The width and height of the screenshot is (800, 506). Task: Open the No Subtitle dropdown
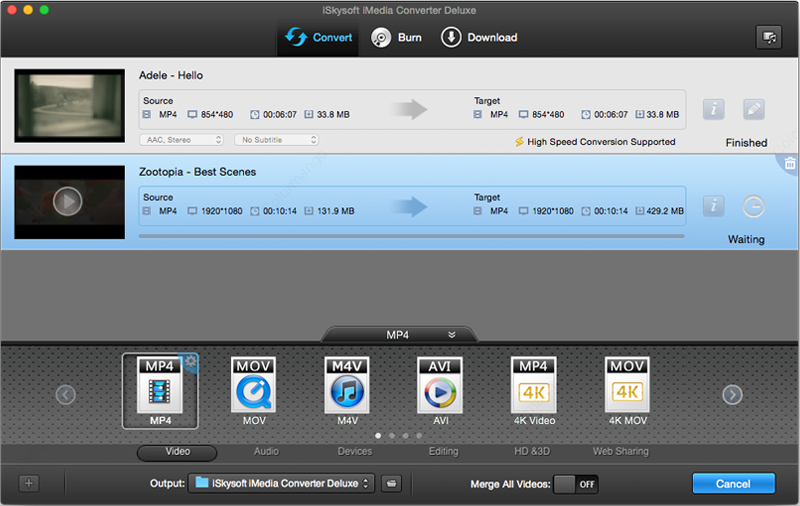(x=277, y=140)
